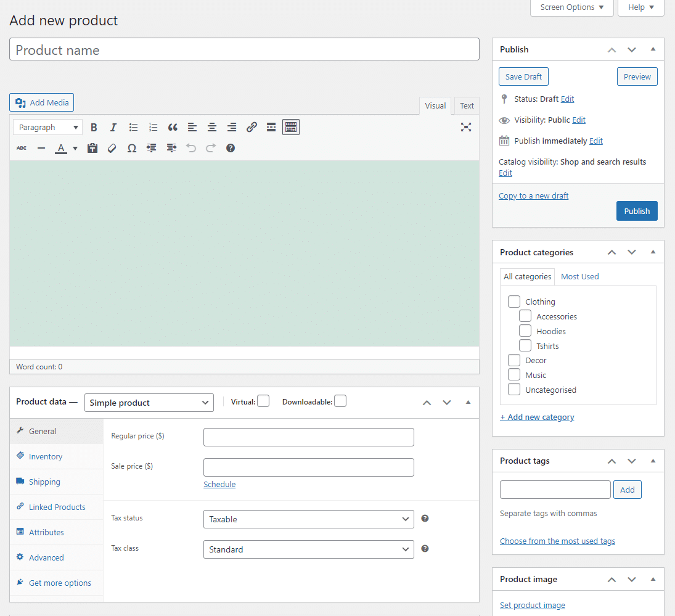Insert a blockquote
The image size is (675, 616).
point(172,127)
